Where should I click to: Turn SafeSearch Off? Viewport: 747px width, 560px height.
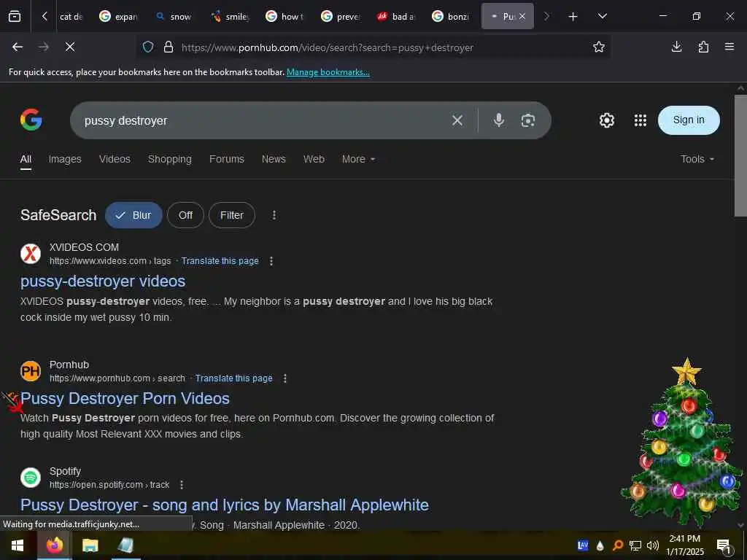tap(185, 215)
